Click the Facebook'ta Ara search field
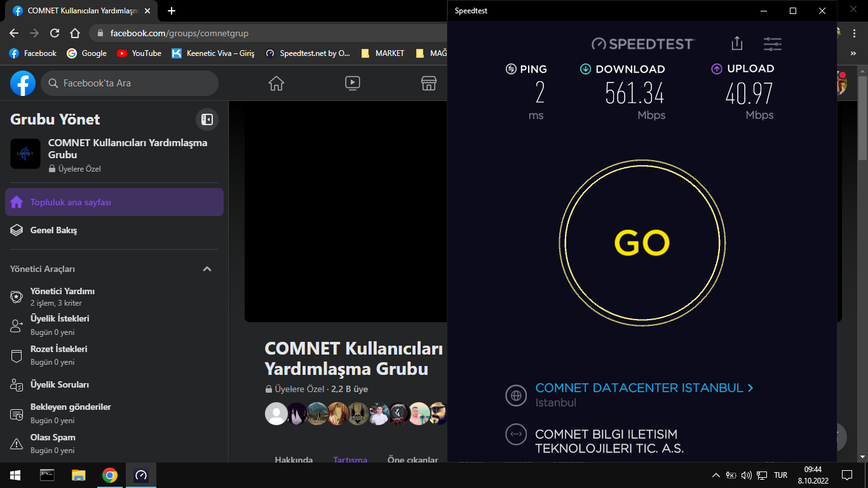The width and height of the screenshot is (868, 488). coord(130,83)
